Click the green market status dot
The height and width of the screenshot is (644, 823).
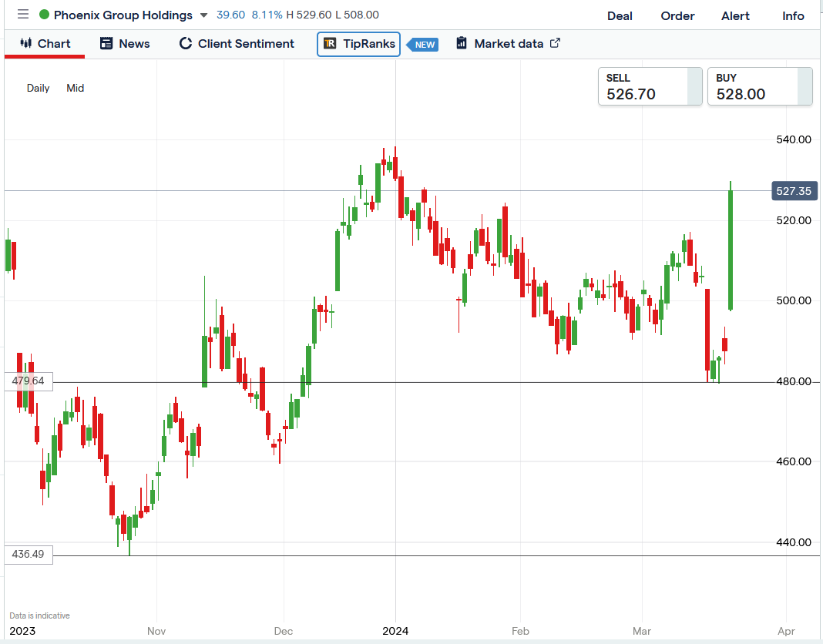[45, 15]
